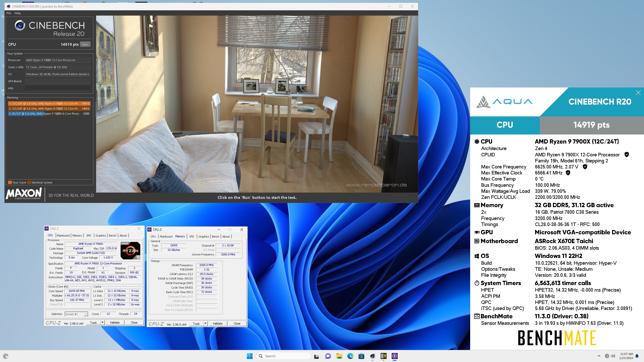The image size is (644, 362).
Task: Open File Explorer from the taskbar
Action: point(339,356)
